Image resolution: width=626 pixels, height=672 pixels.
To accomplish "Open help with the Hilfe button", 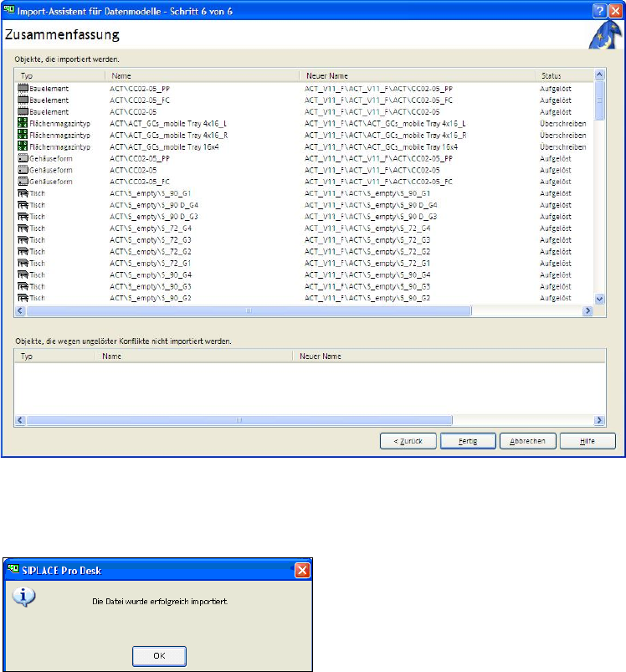I will [x=588, y=440].
